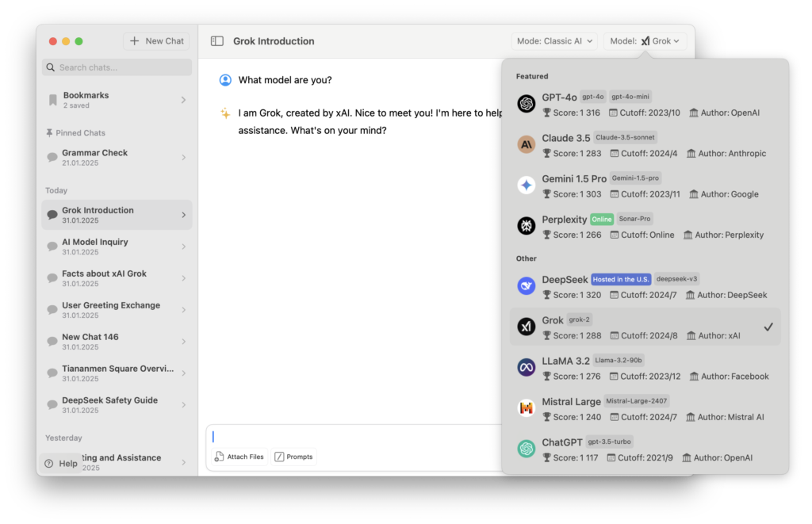Image resolution: width=812 pixels, height=524 pixels.
Task: Click the plus icon in New Chat
Action: [135, 41]
